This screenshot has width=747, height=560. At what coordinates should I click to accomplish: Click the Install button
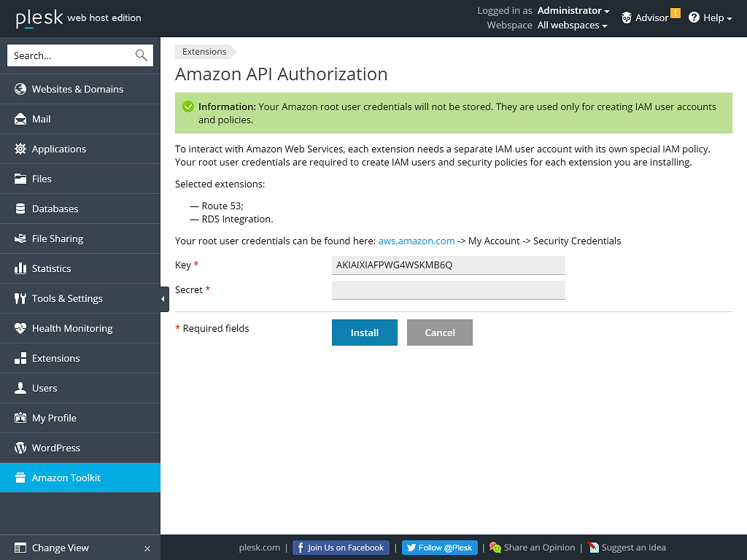[x=365, y=332]
